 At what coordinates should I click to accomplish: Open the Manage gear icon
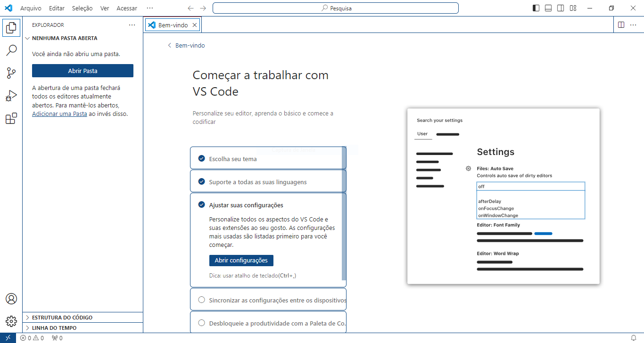pos(11,322)
